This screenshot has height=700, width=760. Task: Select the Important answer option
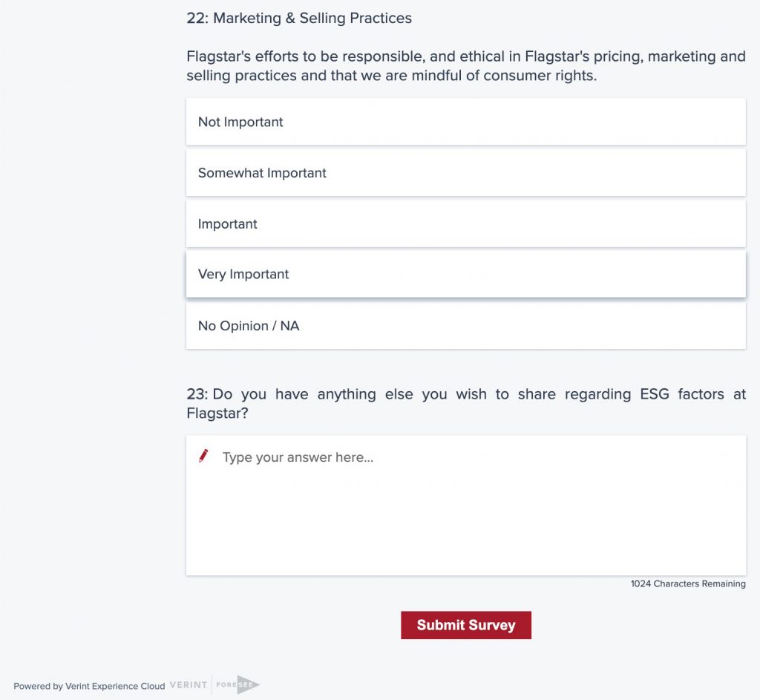pyautogui.click(x=466, y=223)
